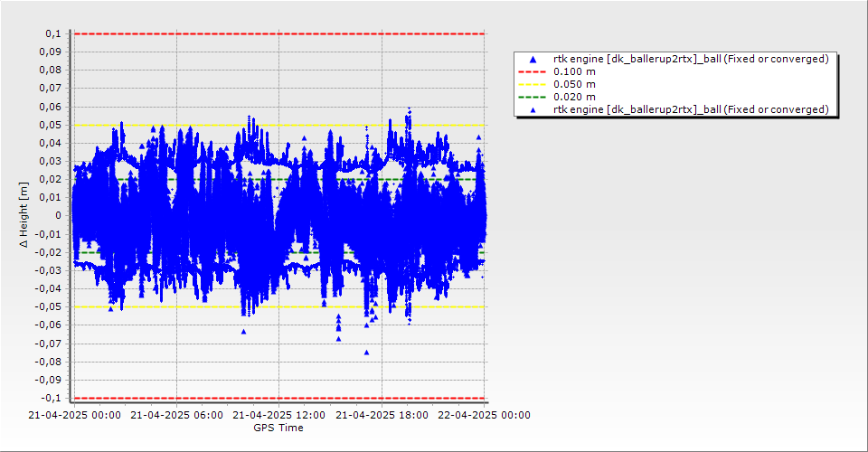Click the small blue triangle legend marker

(x=533, y=110)
